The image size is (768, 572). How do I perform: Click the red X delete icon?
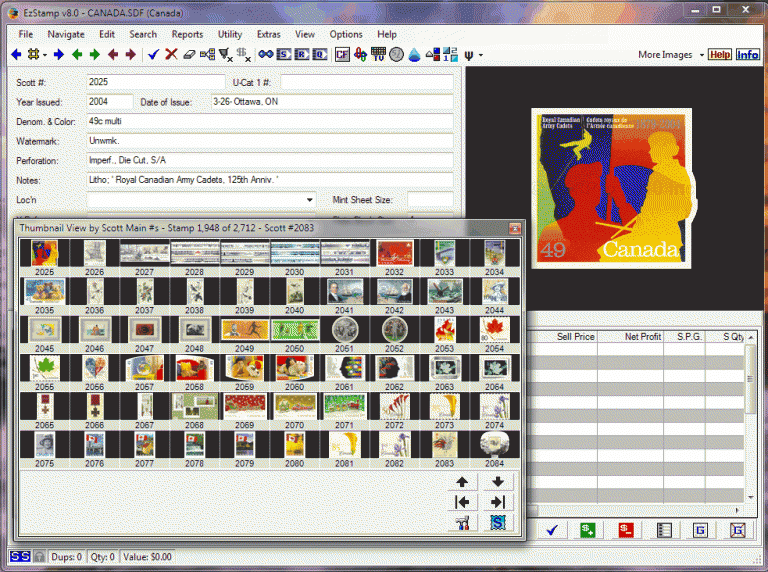(171, 54)
